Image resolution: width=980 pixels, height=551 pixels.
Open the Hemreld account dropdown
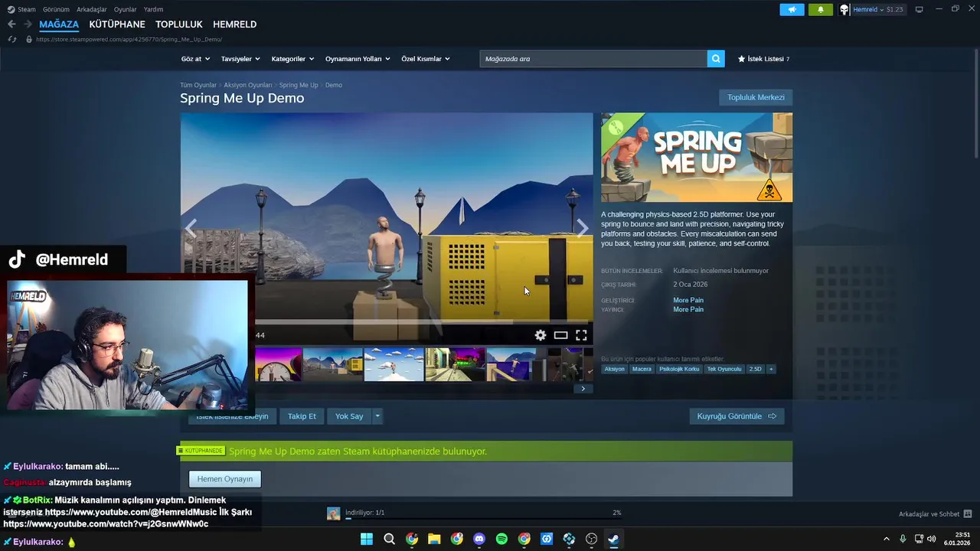click(872, 9)
